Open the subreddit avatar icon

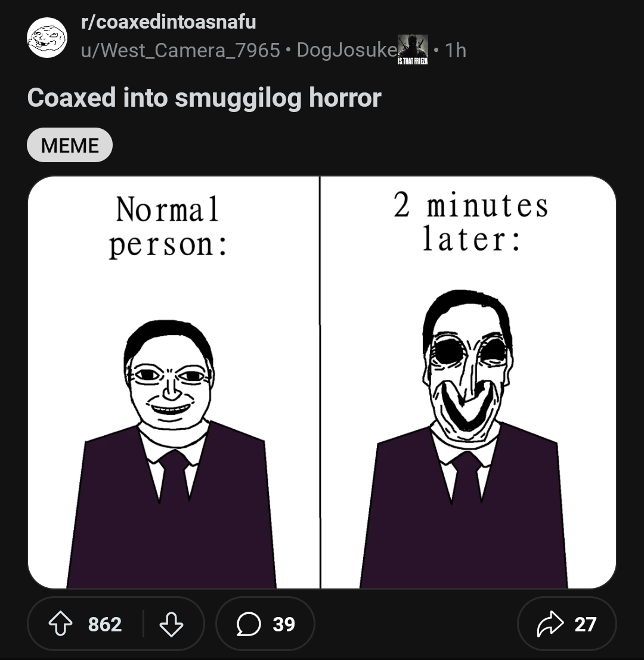click(x=48, y=38)
